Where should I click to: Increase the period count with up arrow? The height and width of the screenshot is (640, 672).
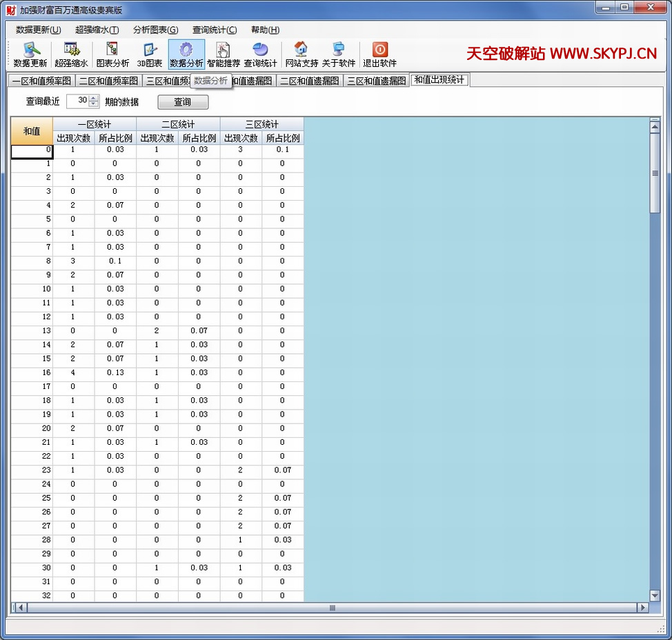(94, 99)
